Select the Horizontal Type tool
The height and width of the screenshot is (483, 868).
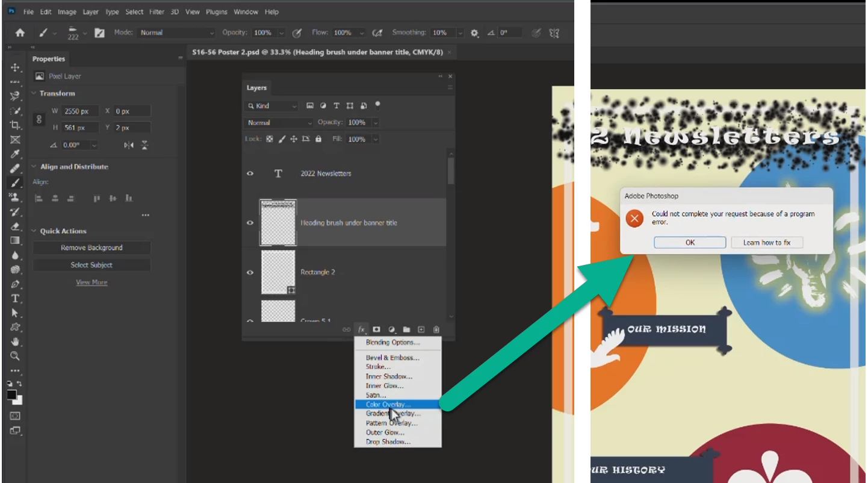pos(16,299)
